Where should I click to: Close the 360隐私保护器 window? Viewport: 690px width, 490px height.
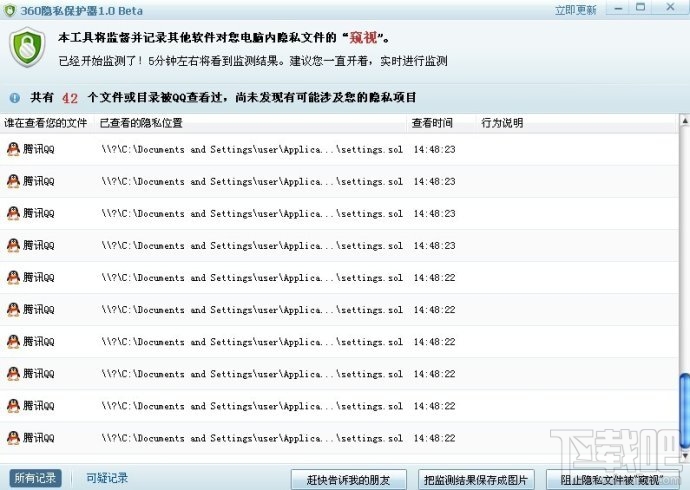tap(670, 7)
